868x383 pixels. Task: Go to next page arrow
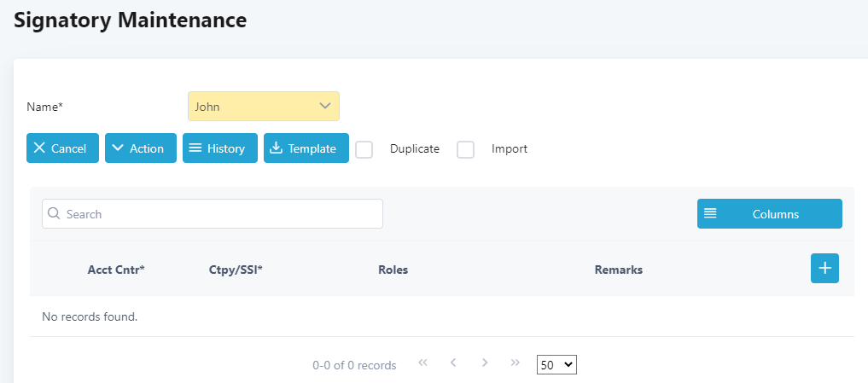pyautogui.click(x=485, y=363)
